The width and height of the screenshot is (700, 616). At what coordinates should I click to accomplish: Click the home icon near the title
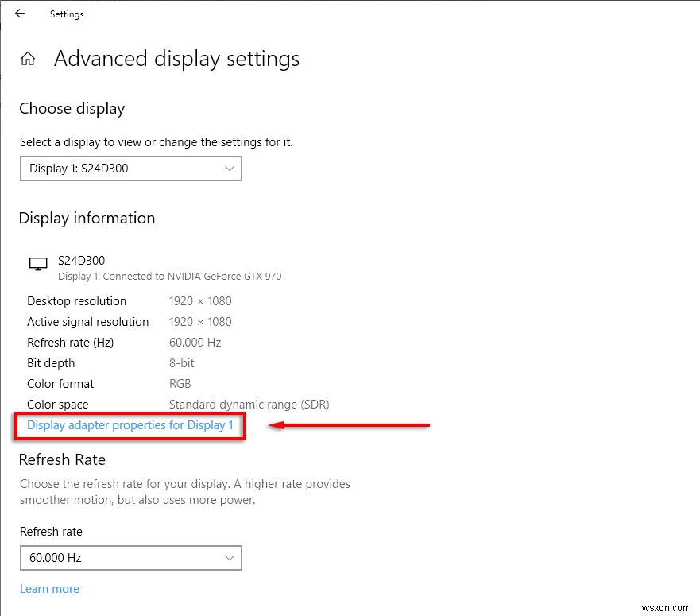pyautogui.click(x=28, y=58)
